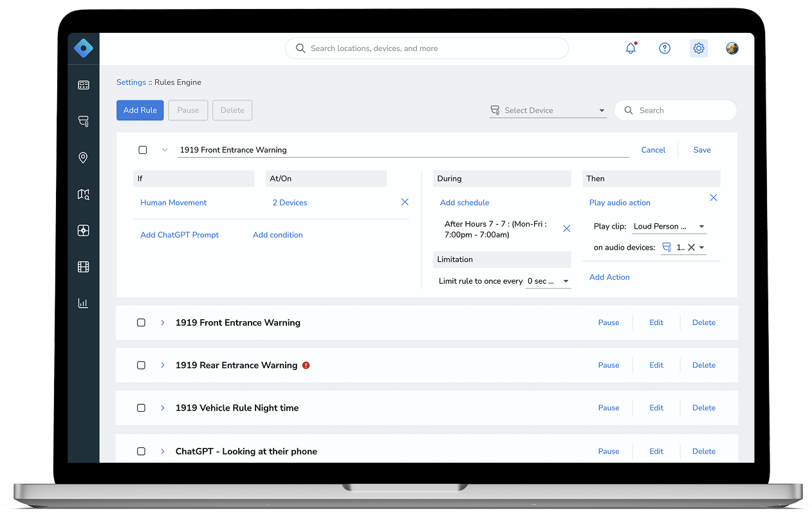Open the analytics chart icon in sidebar

(x=83, y=303)
